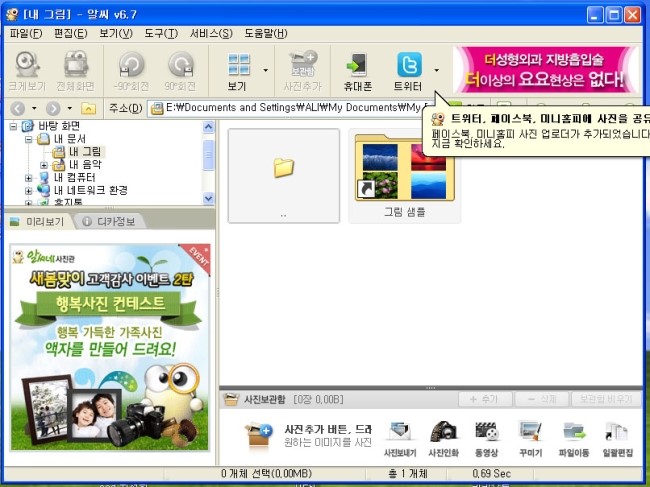Click the 일괄편집 batch edit icon
650x487 pixels.
tap(617, 437)
